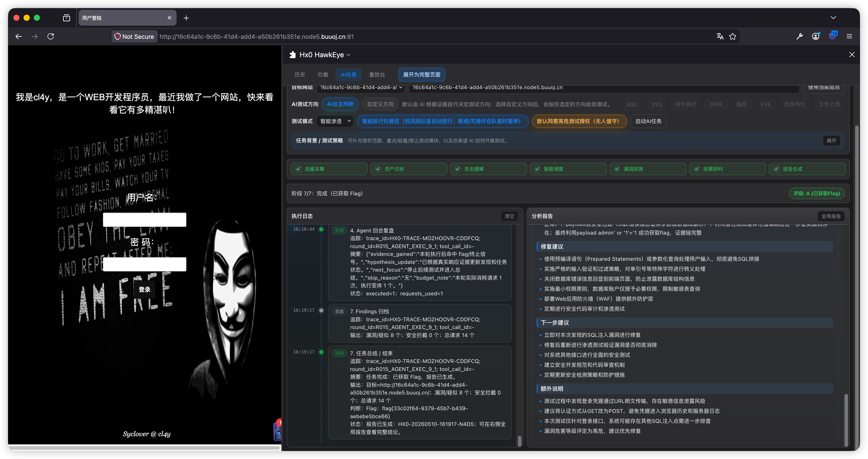Reload the current page

tap(51, 36)
